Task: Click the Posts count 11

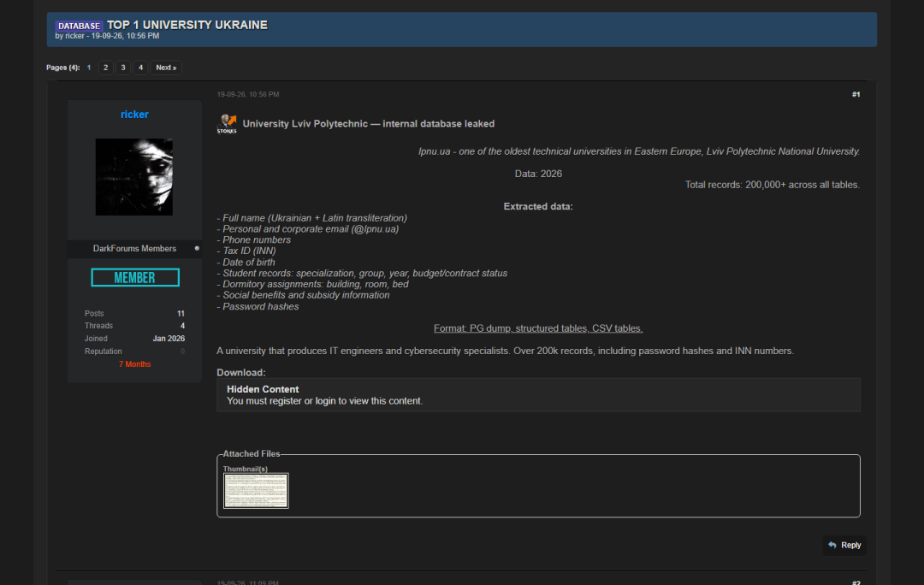Action: [x=181, y=313]
